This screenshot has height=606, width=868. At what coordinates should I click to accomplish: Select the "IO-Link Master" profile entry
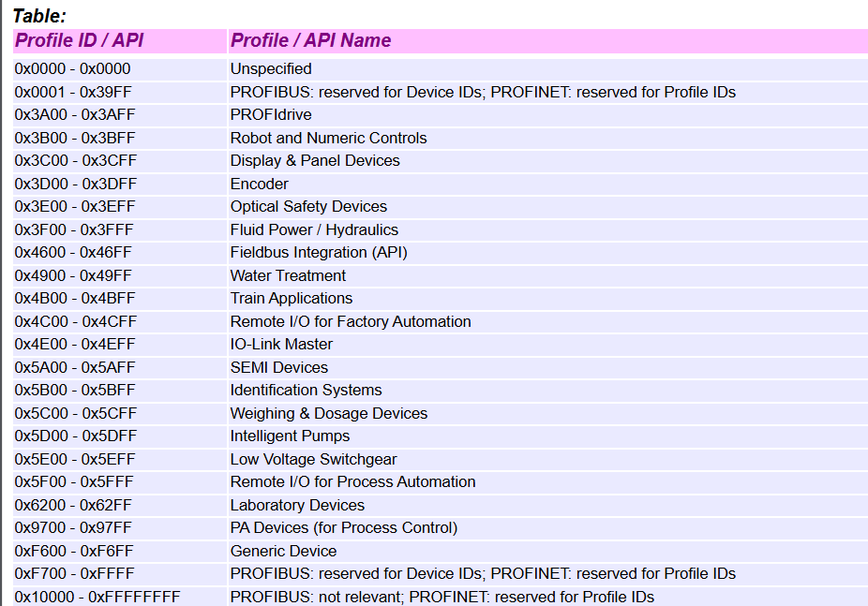(x=281, y=345)
